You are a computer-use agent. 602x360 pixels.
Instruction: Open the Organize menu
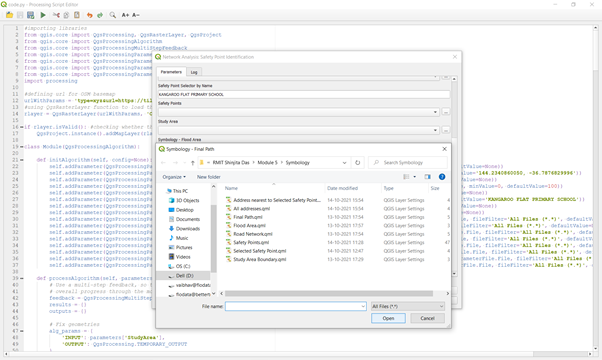pyautogui.click(x=174, y=177)
